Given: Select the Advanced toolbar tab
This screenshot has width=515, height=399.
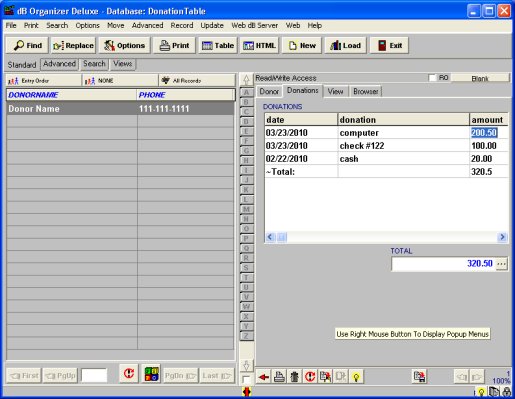Looking at the screenshot, I should [x=59, y=64].
